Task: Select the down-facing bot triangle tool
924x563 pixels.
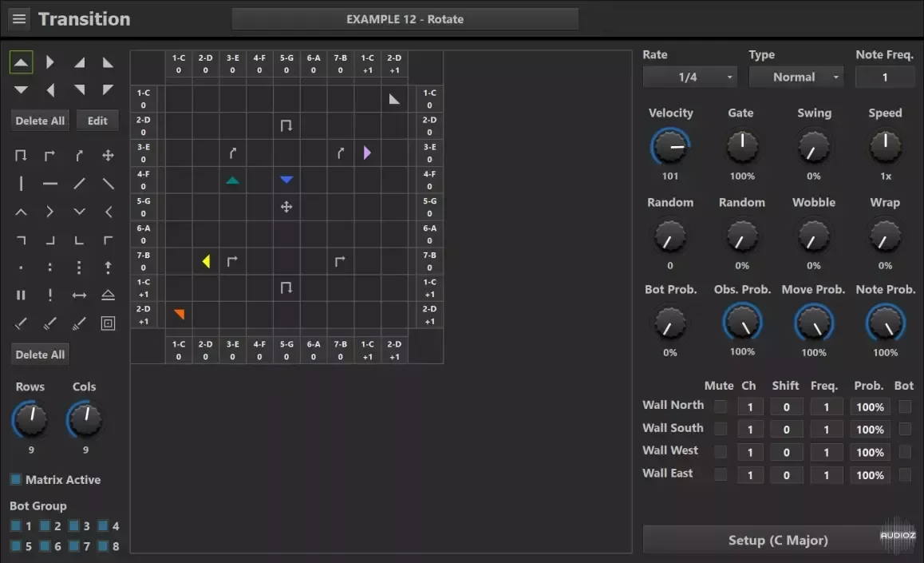Action: [22, 90]
